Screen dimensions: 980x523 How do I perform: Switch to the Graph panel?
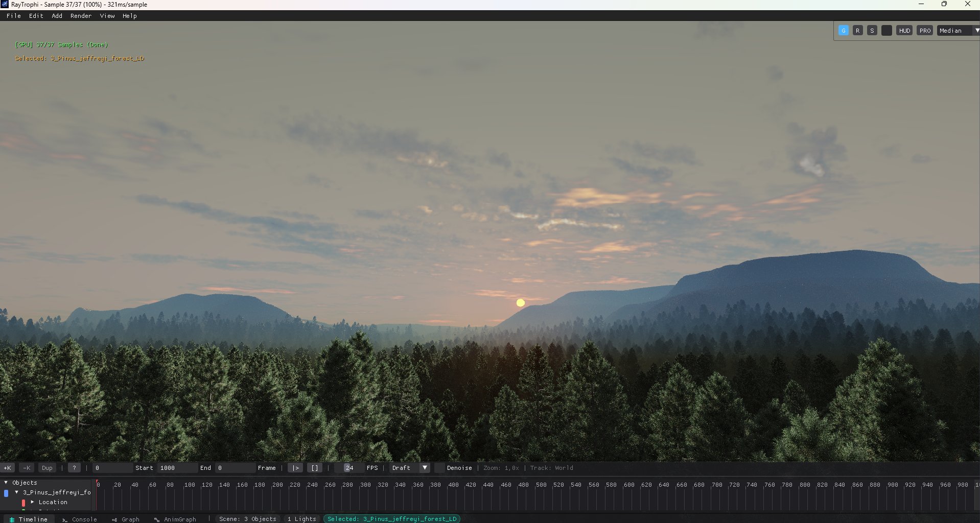[129, 519]
